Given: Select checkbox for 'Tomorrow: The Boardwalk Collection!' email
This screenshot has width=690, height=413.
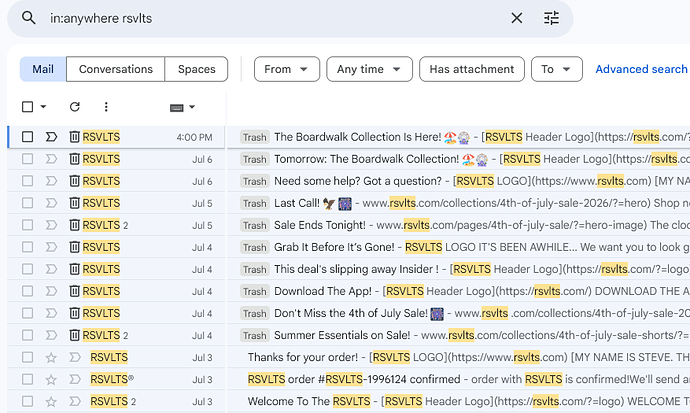Looking at the screenshot, I should [x=27, y=159].
